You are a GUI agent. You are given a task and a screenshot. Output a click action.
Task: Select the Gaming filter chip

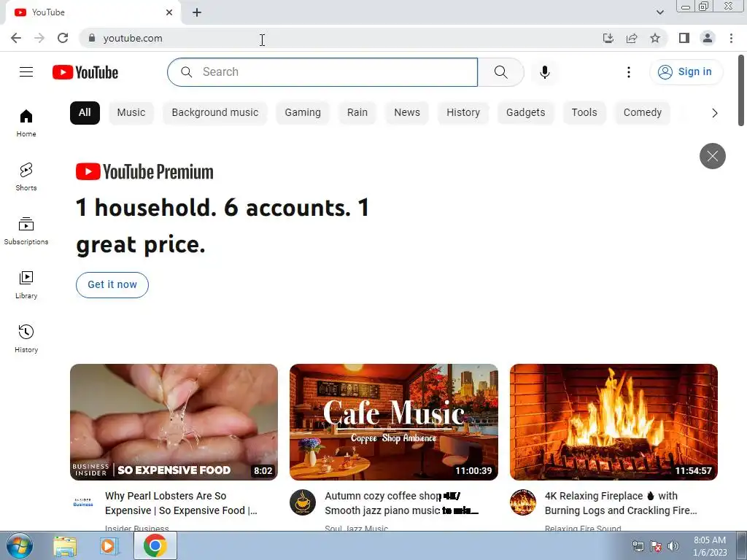point(303,113)
